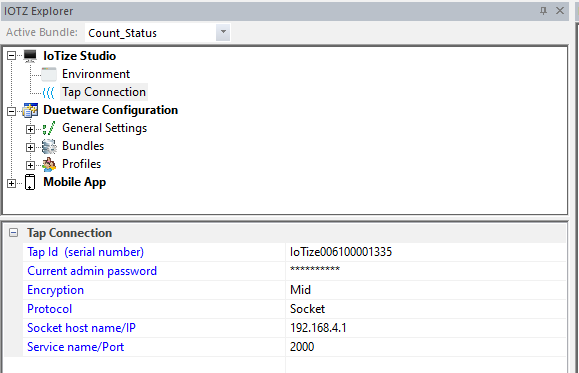Click the General Settings checkmark icon

[49, 128]
